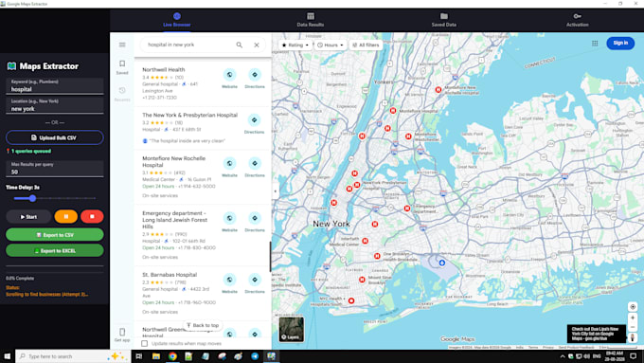Click the Time Delay slider handle

32,198
